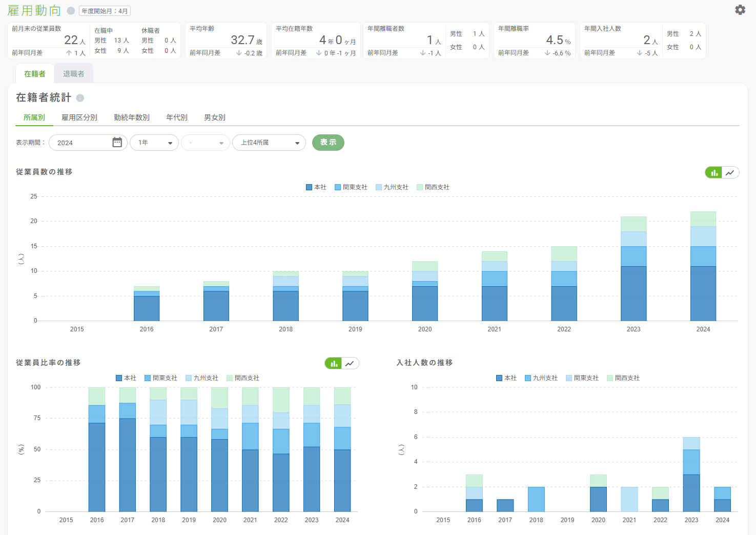Click the 年度開始月：4月 label

(x=105, y=11)
